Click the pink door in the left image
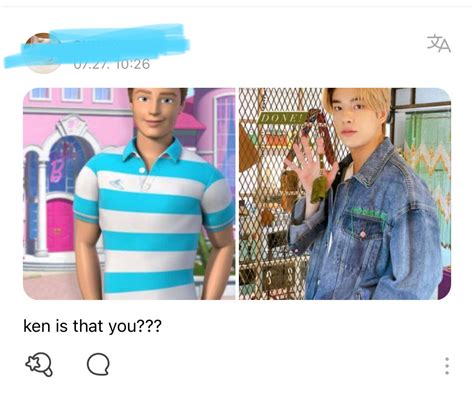The width and height of the screenshot is (474, 403). click(60, 226)
